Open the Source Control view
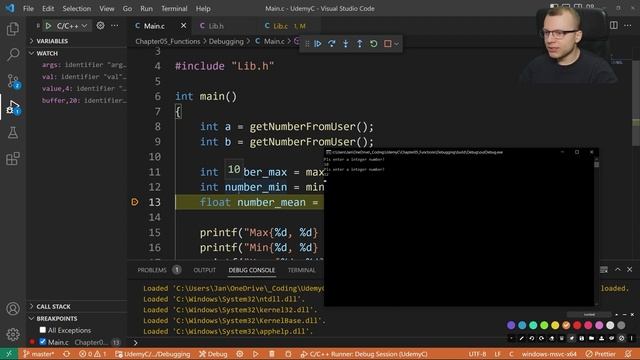The height and width of the screenshot is (360, 640). (x=13, y=81)
